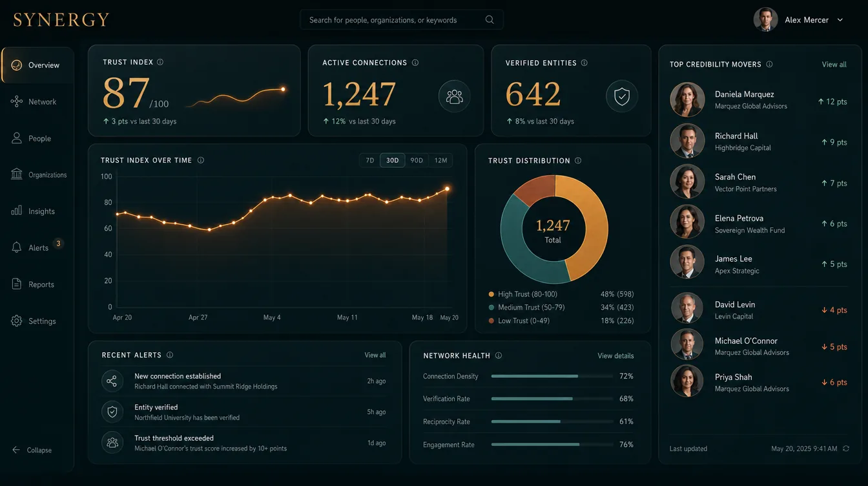Select the 30D time range tab

point(393,160)
